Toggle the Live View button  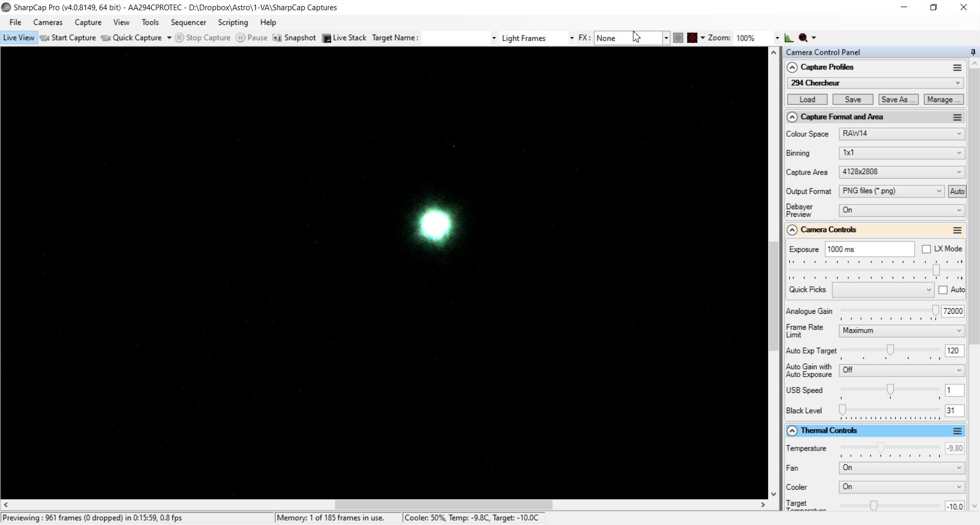tap(19, 38)
